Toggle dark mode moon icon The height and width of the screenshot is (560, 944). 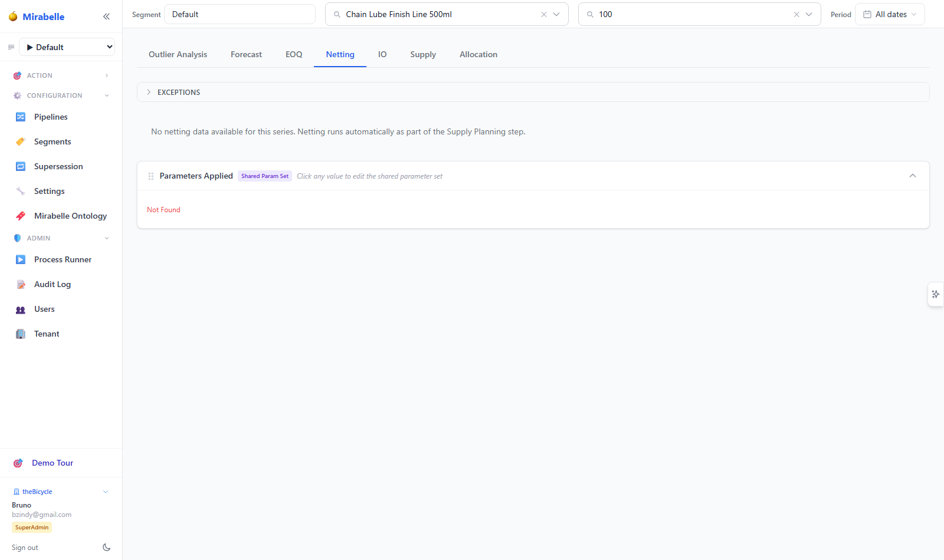tap(107, 547)
